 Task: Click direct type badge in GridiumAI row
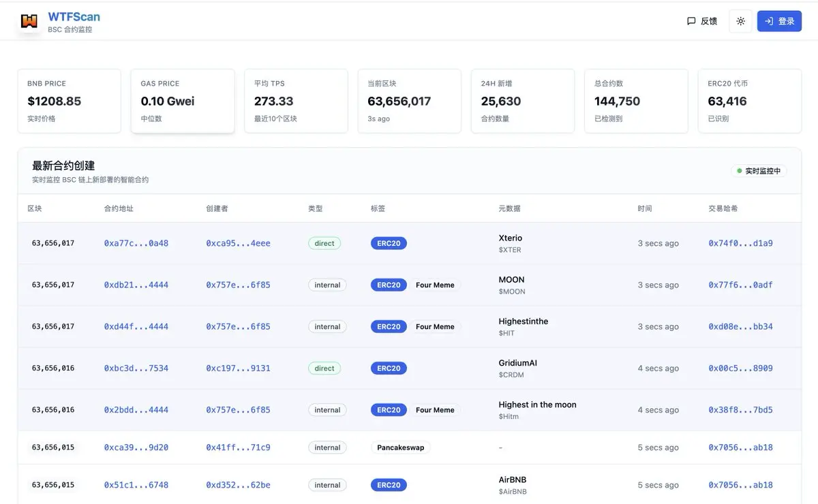324,368
